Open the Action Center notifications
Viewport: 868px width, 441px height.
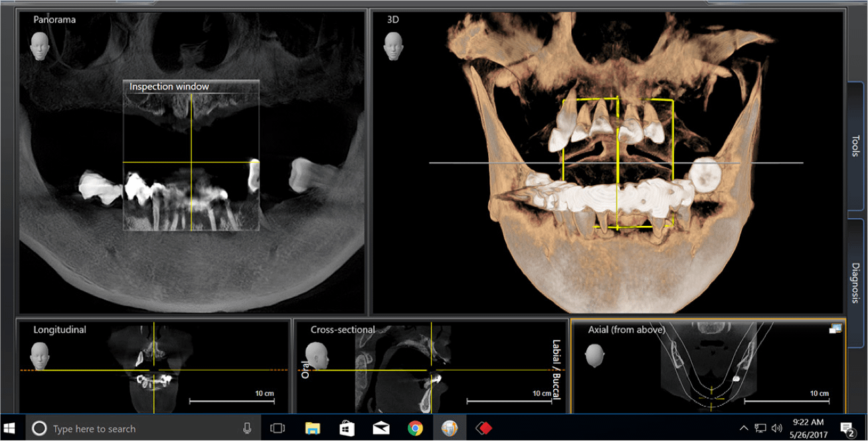point(847,428)
